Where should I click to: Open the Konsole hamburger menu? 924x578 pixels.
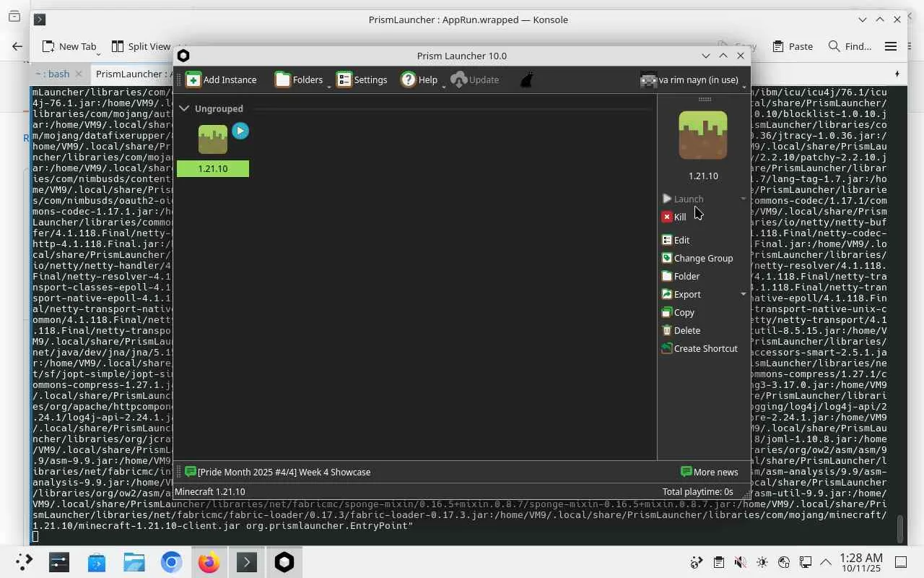[891, 46]
